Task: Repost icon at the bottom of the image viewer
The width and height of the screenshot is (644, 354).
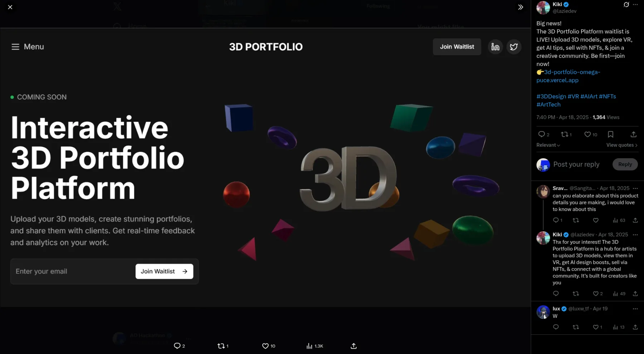Action: pyautogui.click(x=221, y=346)
